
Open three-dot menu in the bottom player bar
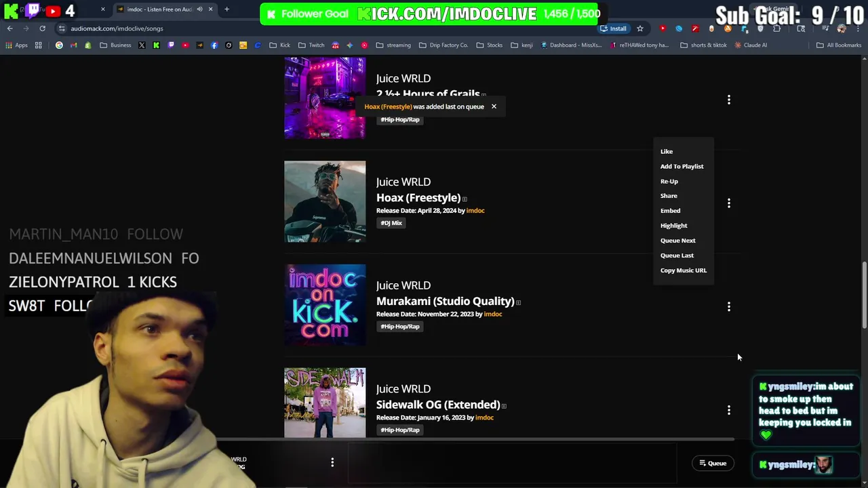point(332,462)
